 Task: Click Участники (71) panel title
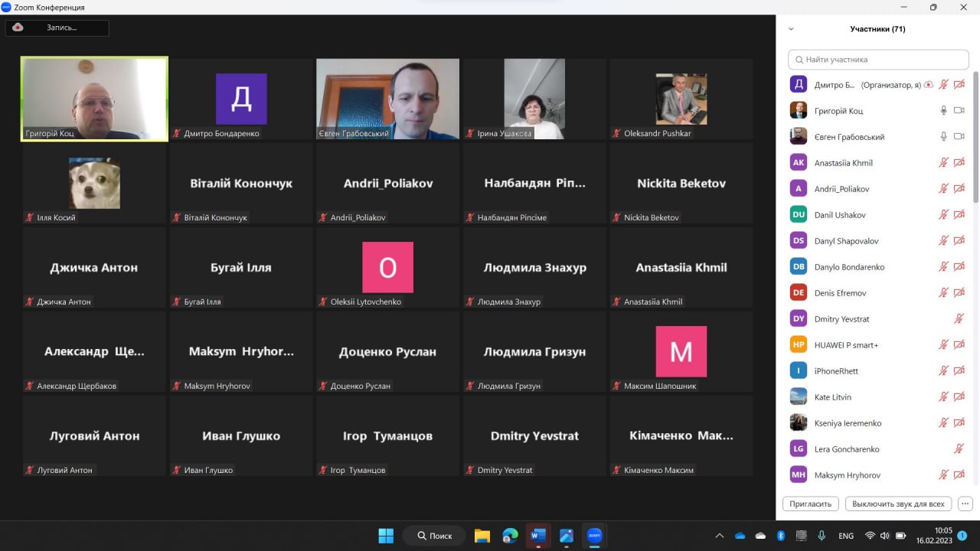pyautogui.click(x=877, y=29)
